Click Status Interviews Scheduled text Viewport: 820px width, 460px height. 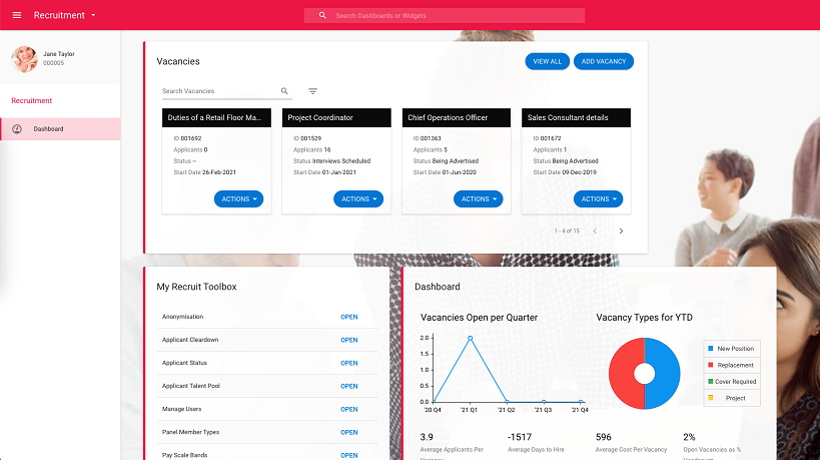tap(332, 161)
